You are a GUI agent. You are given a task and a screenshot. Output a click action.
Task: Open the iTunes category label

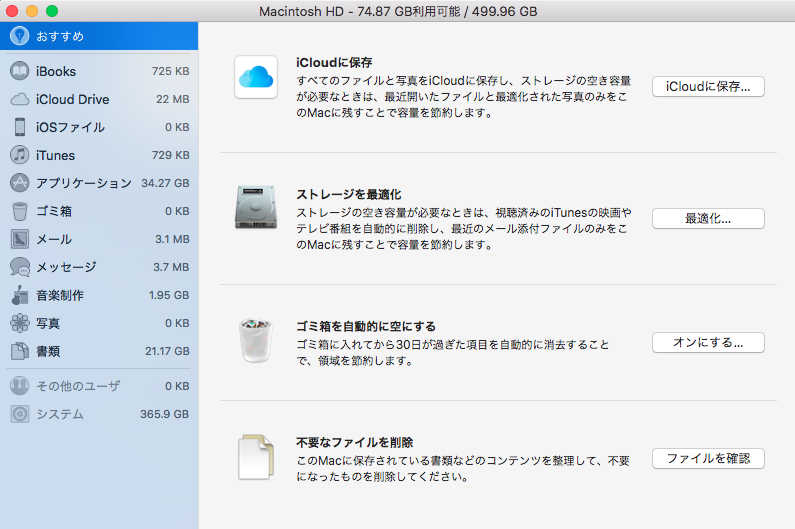pos(55,155)
